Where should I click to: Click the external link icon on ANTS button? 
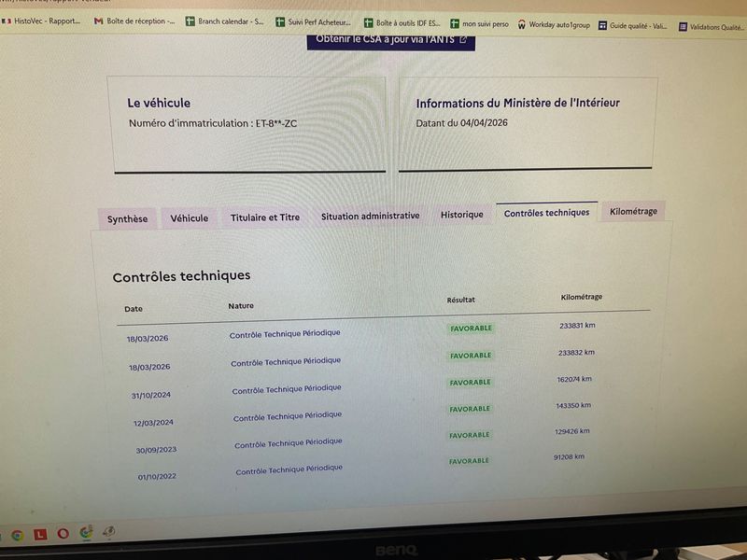pyautogui.click(x=463, y=40)
